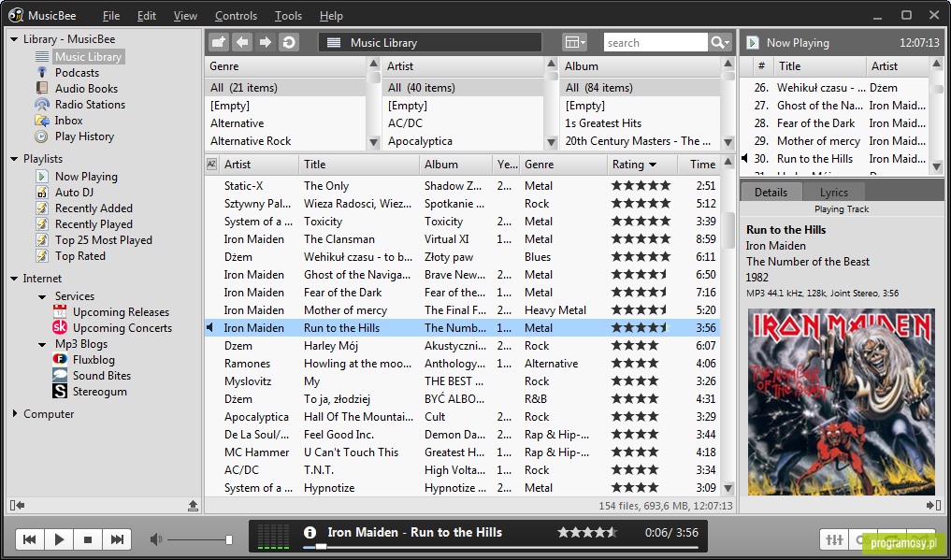Open the search options magnifier dropdown
Image resolution: width=951 pixels, height=560 pixels.
(x=720, y=42)
